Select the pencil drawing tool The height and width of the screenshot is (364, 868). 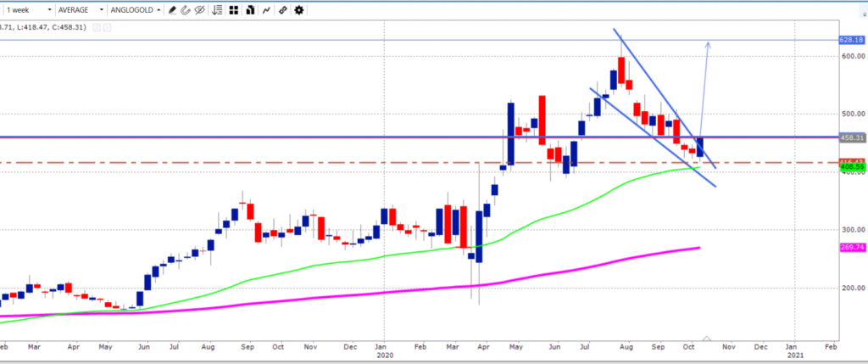coord(173,10)
